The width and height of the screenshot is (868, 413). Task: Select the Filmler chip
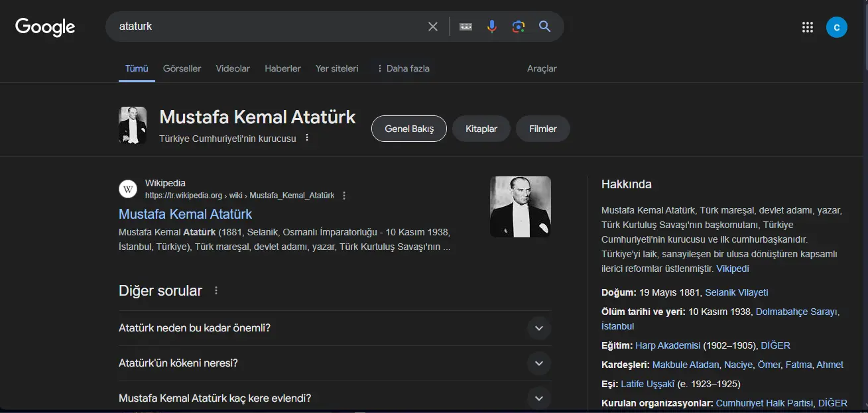pos(543,129)
